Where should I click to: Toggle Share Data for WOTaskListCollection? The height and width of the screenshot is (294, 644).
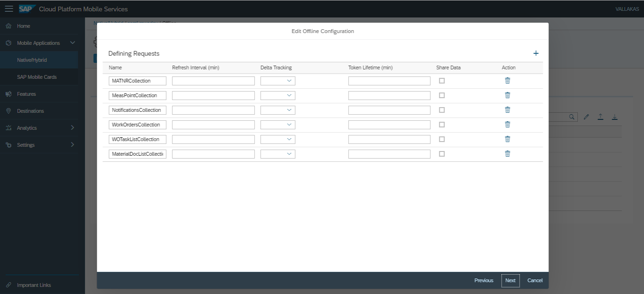(442, 139)
